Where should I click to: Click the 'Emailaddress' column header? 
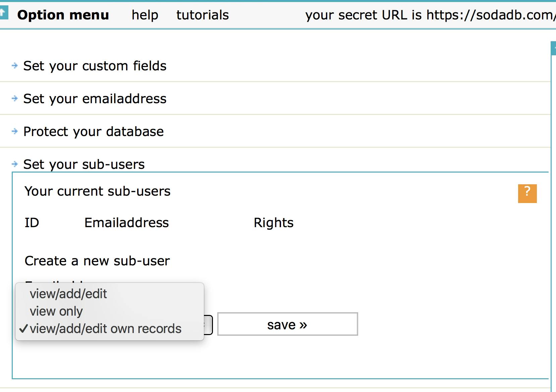point(126,223)
